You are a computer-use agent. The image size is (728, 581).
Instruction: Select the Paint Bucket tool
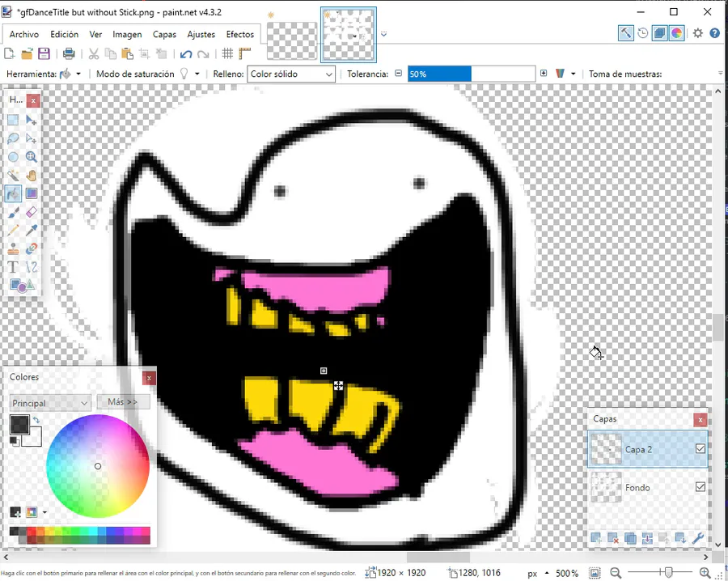coord(13,193)
